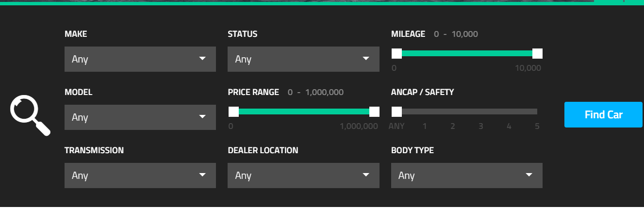Screen dimensions: 644x223
Task: Click the Find Car button
Action: [603, 115]
